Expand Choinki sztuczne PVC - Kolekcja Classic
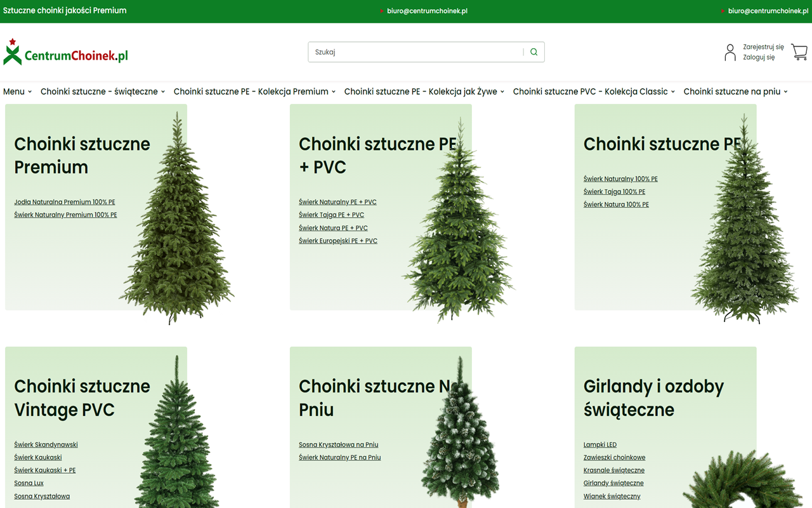 point(594,91)
